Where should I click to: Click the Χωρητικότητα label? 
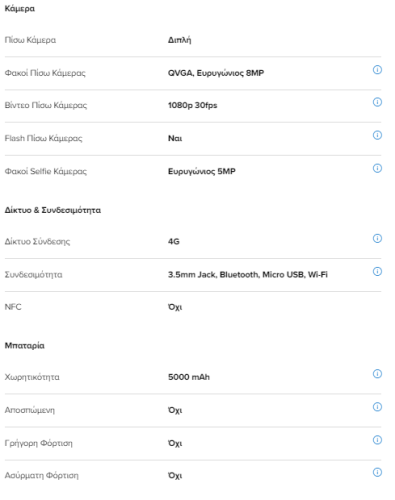32,377
